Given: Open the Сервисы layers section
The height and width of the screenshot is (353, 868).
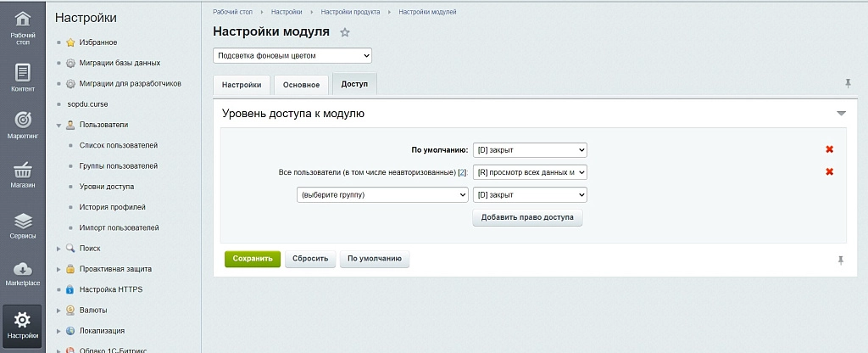Looking at the screenshot, I should click(23, 226).
